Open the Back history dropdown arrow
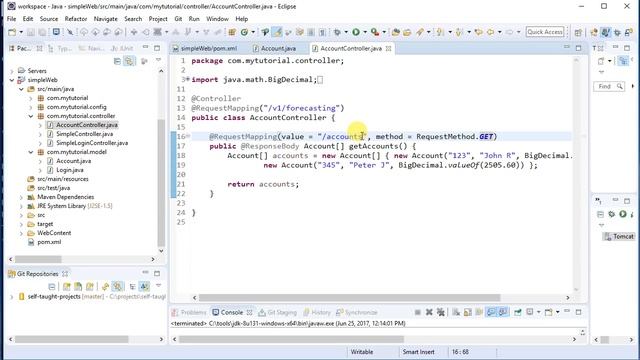640x360 pixels. tap(500, 32)
